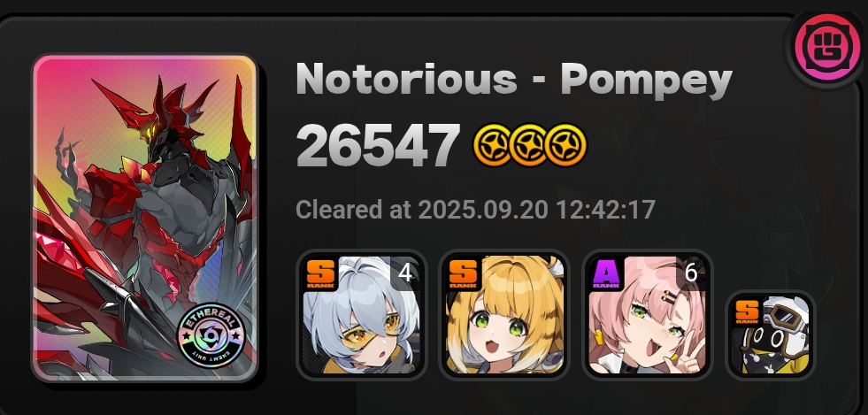Image resolution: width=868 pixels, height=415 pixels.
Task: Click S rank badge on blonde agent
Action: (464, 274)
